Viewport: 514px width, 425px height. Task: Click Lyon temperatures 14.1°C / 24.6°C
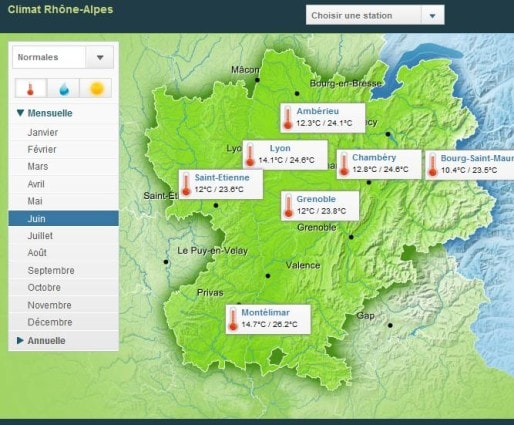(286, 160)
